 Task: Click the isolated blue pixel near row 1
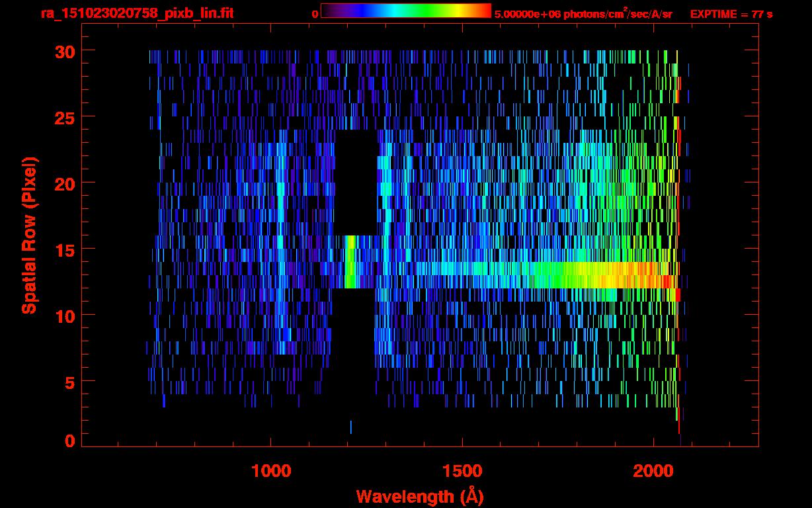[350, 427]
